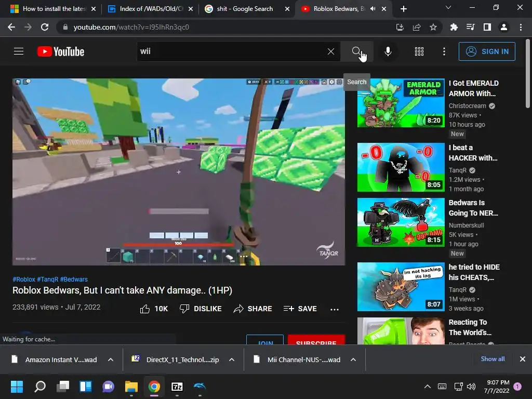Click the #TanqR hashtag link
Image resolution: width=532 pixels, height=399 pixels.
pos(47,279)
